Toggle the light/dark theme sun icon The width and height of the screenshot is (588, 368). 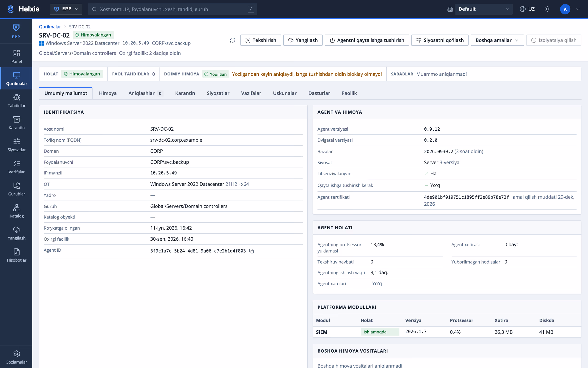tap(547, 9)
